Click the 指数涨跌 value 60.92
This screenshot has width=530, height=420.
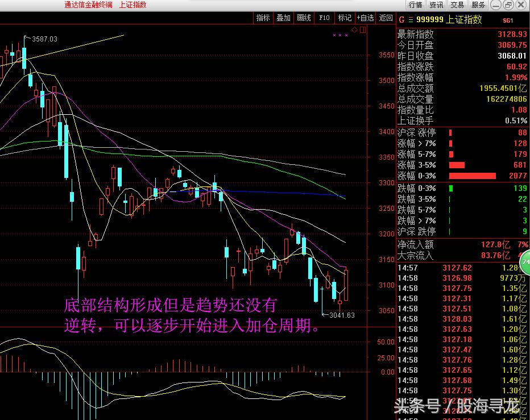[517, 66]
